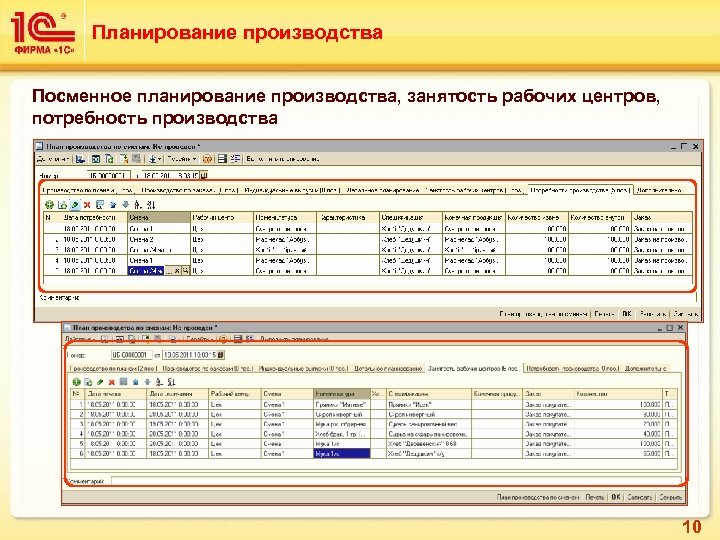Click the copy row icon in the lower window table toolbar
The width and height of the screenshot is (720, 540).
pos(88,382)
